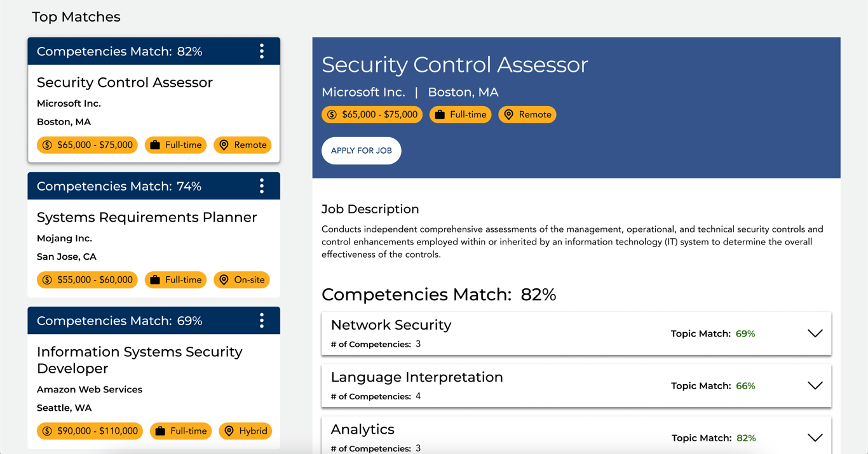Expand the Language Interpretation section chevron
Screen dimensions: 868x454
(x=815, y=385)
